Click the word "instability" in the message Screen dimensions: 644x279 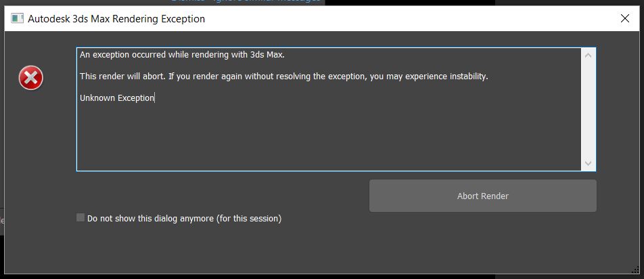[468, 77]
